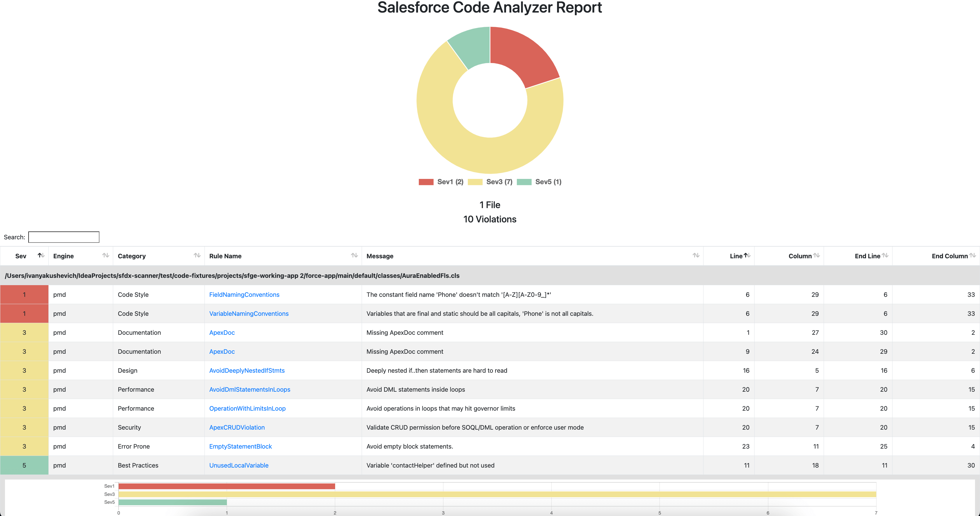Open the FieldNamingConventions rule link

click(x=244, y=295)
